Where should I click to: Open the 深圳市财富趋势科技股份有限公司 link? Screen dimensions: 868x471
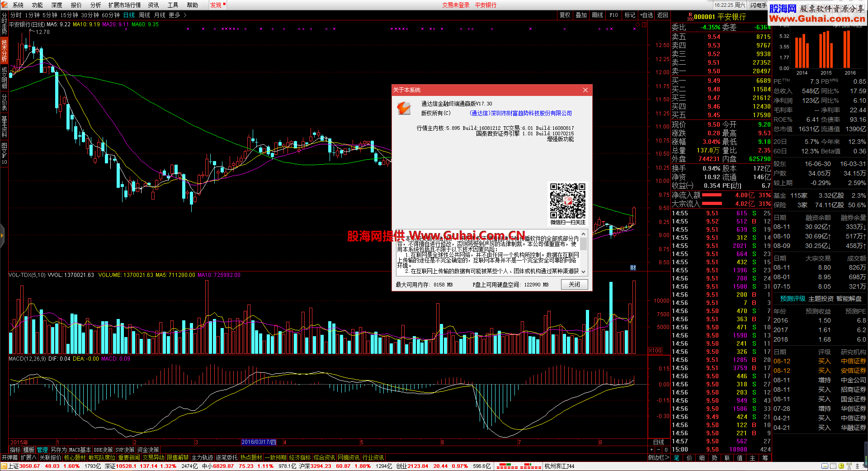coord(521,113)
